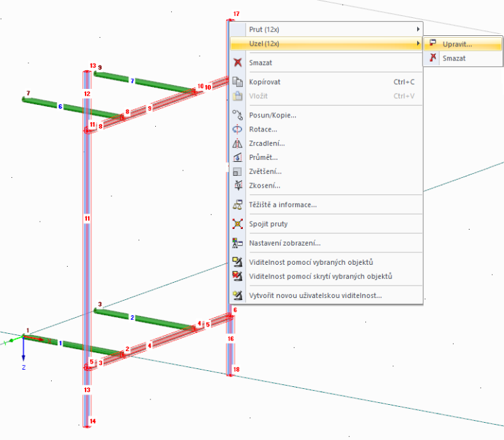Click the Zvětšení scale icon
This screenshot has height=440, width=504.
(x=237, y=171)
